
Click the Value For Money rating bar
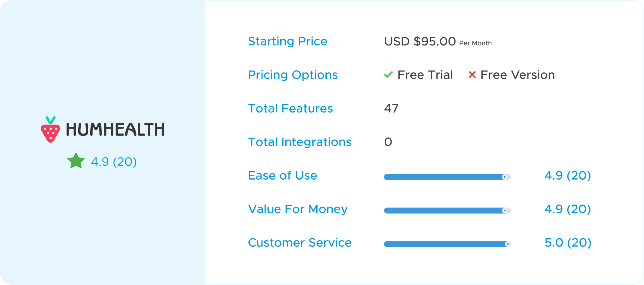(x=447, y=211)
